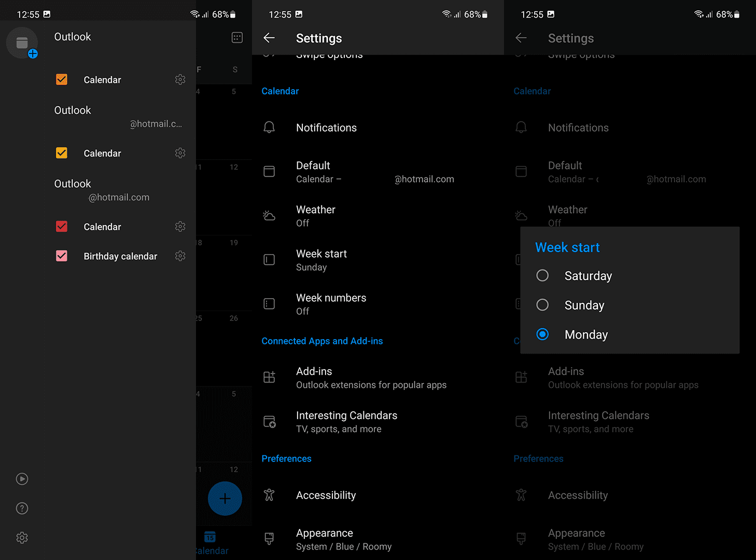This screenshot has height=560, width=756.
Task: Click date 26 in the calendar grid
Action: (234, 318)
